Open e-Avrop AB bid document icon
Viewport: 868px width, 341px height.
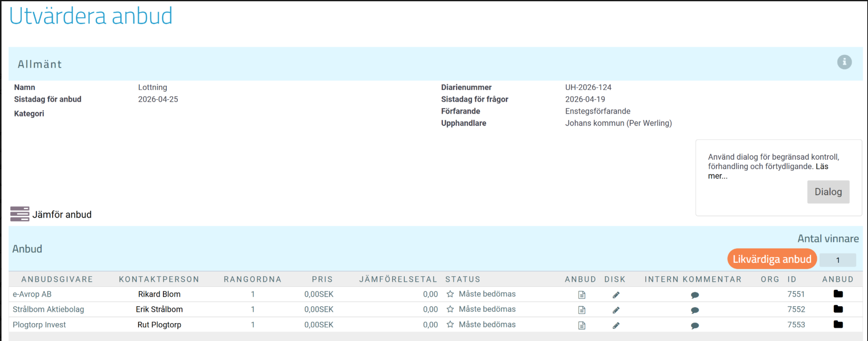581,295
